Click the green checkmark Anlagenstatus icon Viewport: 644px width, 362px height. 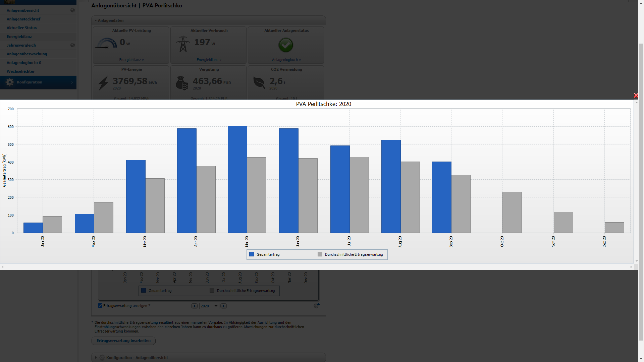point(286,45)
